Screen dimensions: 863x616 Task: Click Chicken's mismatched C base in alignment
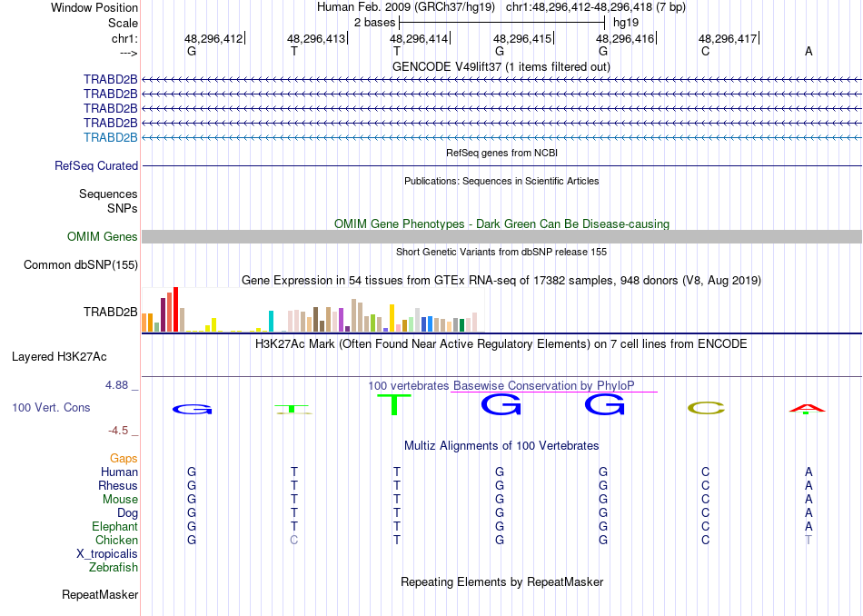point(294,540)
